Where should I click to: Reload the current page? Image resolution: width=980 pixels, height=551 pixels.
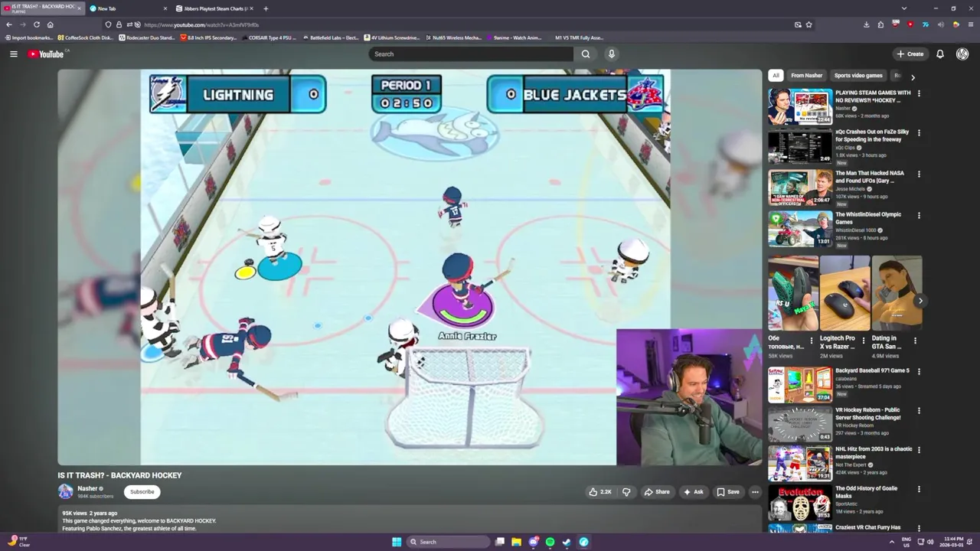(36, 24)
